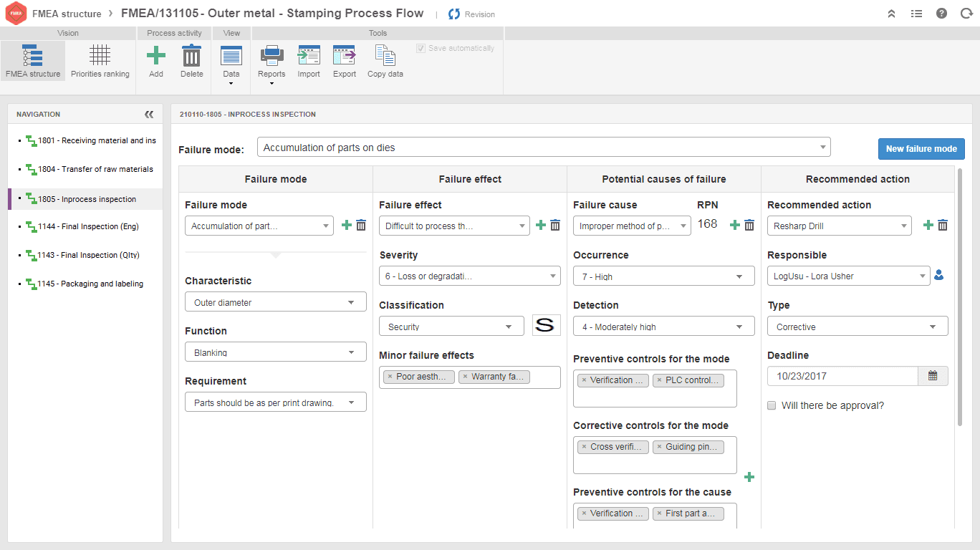Open the help question mark icon
Screen dimensions: 980x550
pyautogui.click(x=941, y=14)
